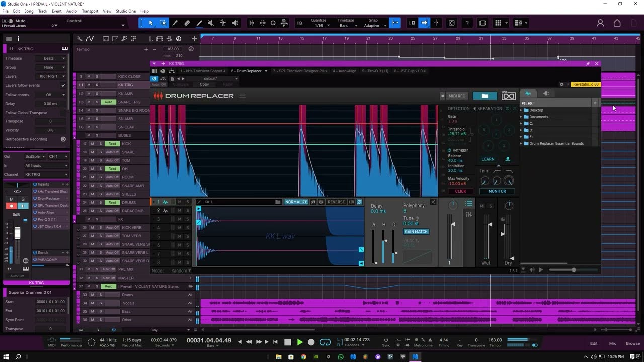Toggle plugin power bypass button

coord(155,78)
